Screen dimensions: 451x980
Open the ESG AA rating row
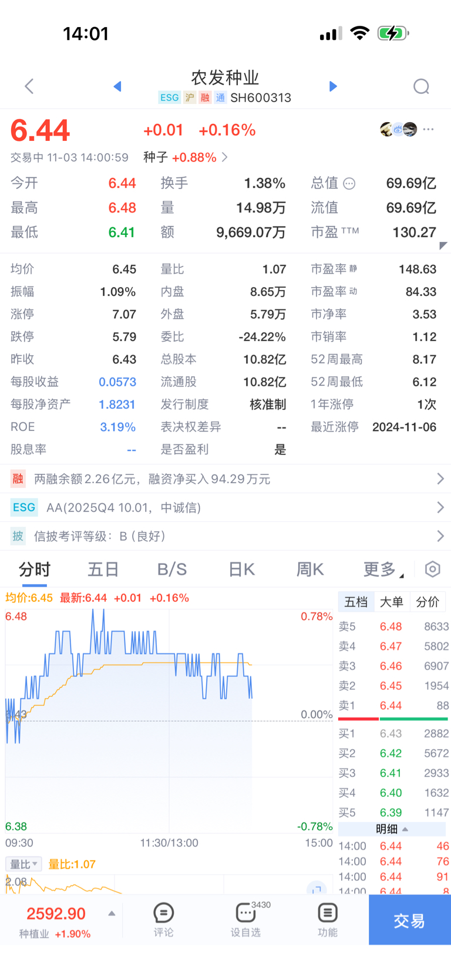pos(225,507)
